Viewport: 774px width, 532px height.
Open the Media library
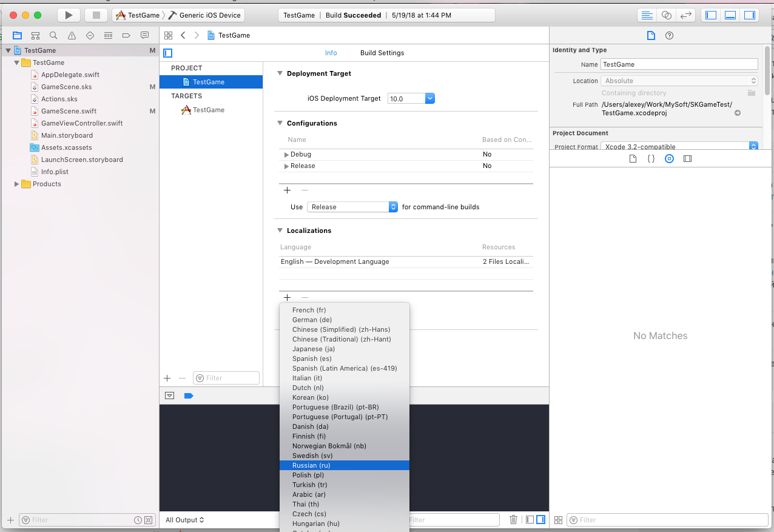687,158
